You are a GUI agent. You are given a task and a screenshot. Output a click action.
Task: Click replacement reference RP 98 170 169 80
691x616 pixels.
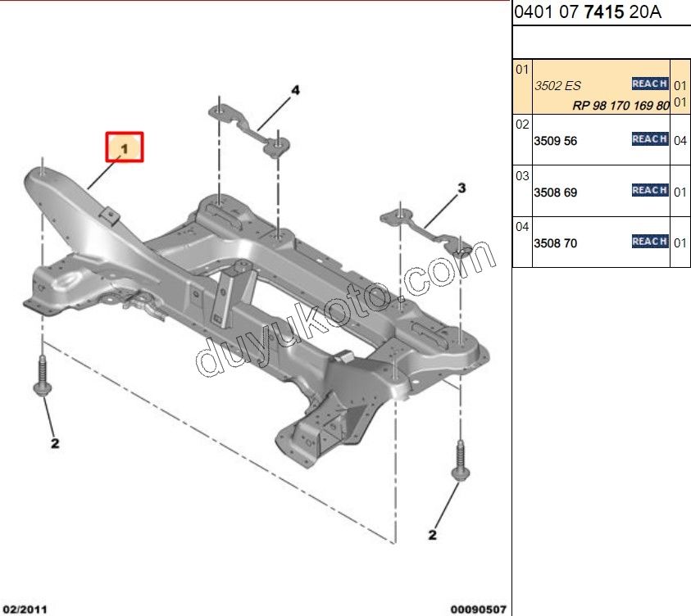[x=621, y=105]
